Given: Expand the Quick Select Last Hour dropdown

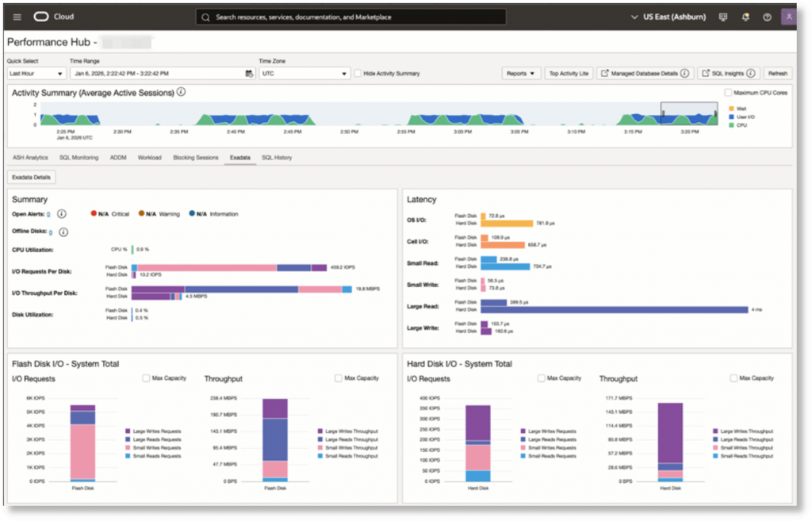Looking at the screenshot, I should [x=36, y=74].
